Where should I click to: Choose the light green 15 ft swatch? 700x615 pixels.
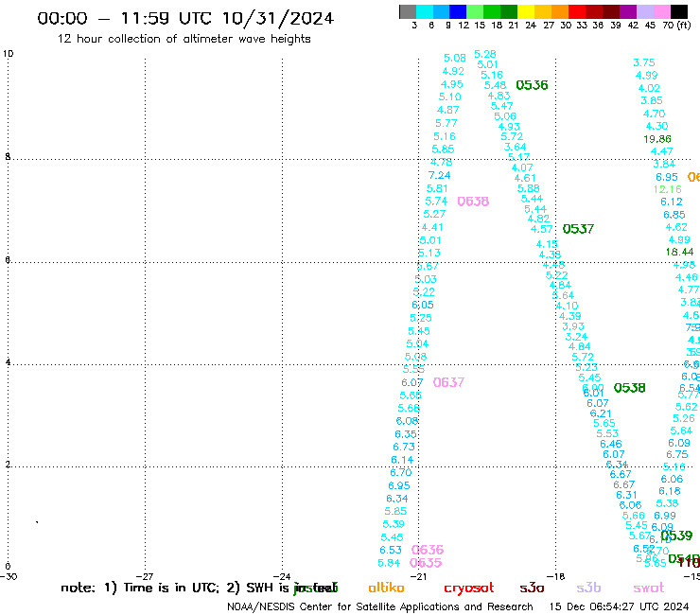pos(475,11)
